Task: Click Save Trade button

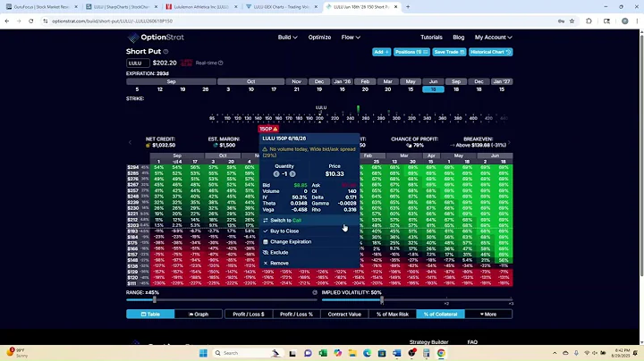Action: tap(449, 52)
